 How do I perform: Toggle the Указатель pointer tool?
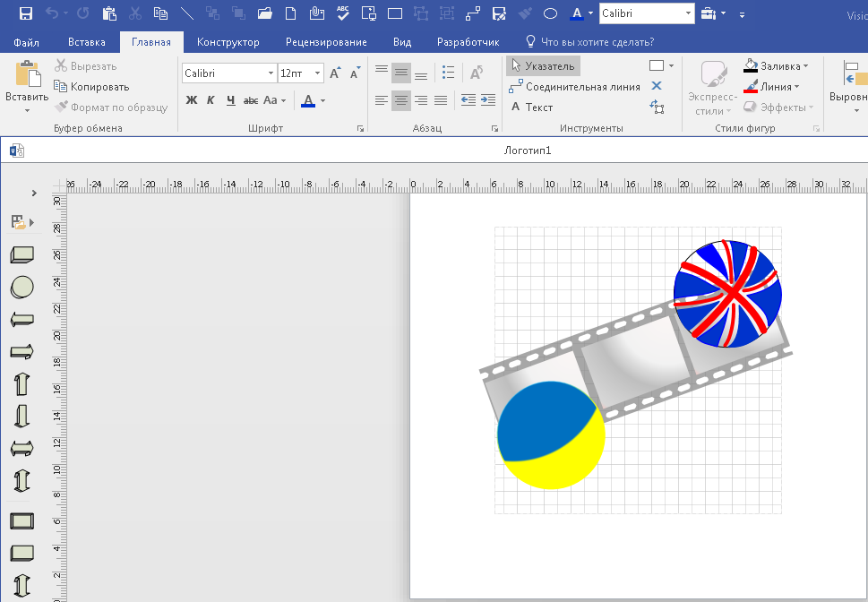[543, 66]
